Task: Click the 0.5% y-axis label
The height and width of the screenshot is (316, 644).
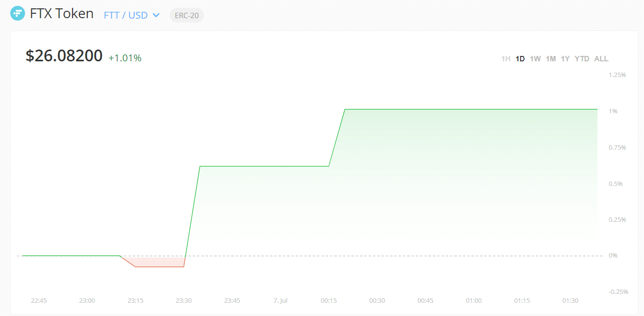Action: (616, 184)
